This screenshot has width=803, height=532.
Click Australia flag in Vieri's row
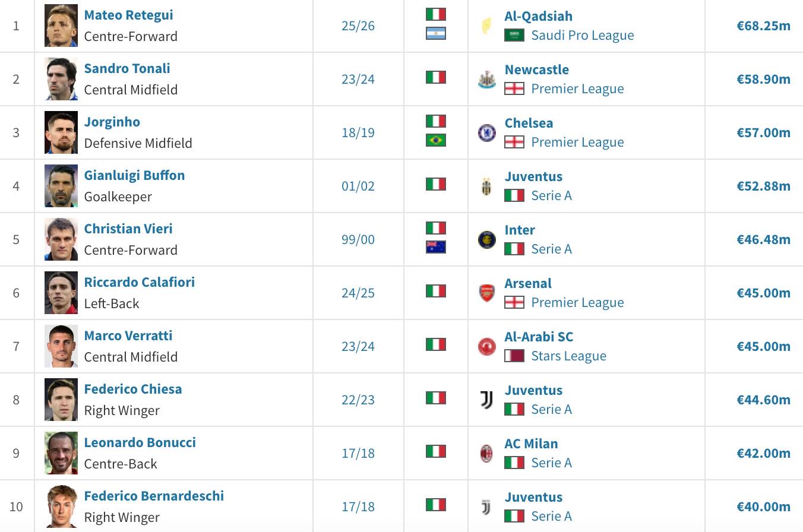pos(436,247)
